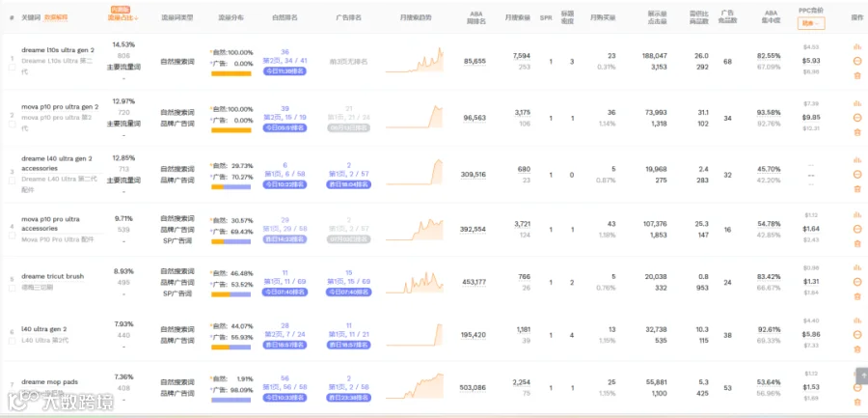Open the 数据解释 link beside 关键词
The width and height of the screenshot is (868, 418).
tap(56, 17)
